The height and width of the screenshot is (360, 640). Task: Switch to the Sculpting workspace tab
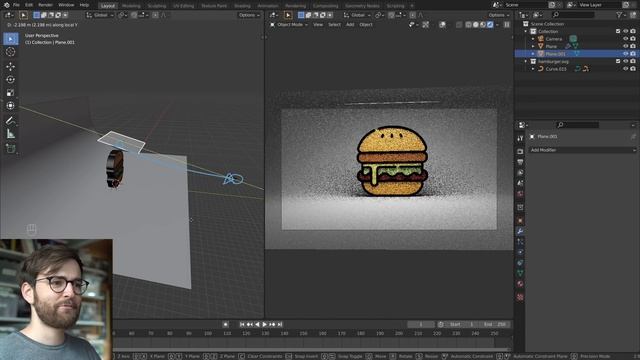point(157,6)
